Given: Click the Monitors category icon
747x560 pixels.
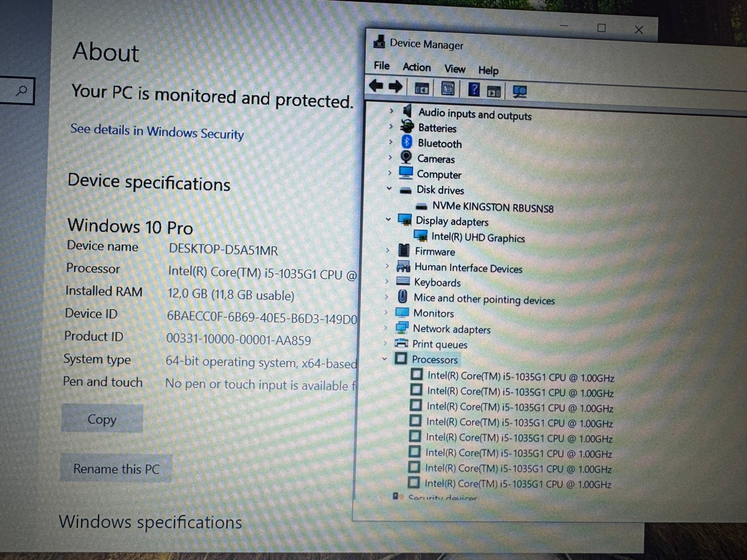Looking at the screenshot, I should pyautogui.click(x=402, y=312).
